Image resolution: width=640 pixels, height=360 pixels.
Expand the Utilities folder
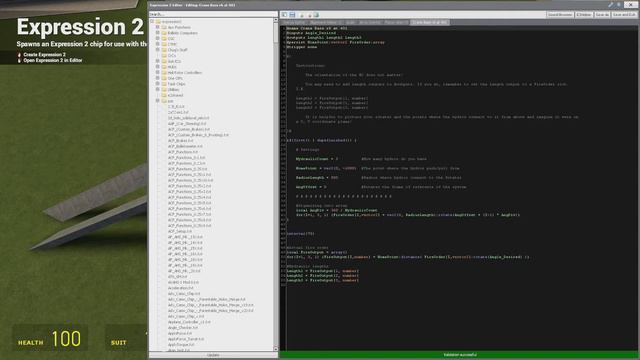click(158, 89)
